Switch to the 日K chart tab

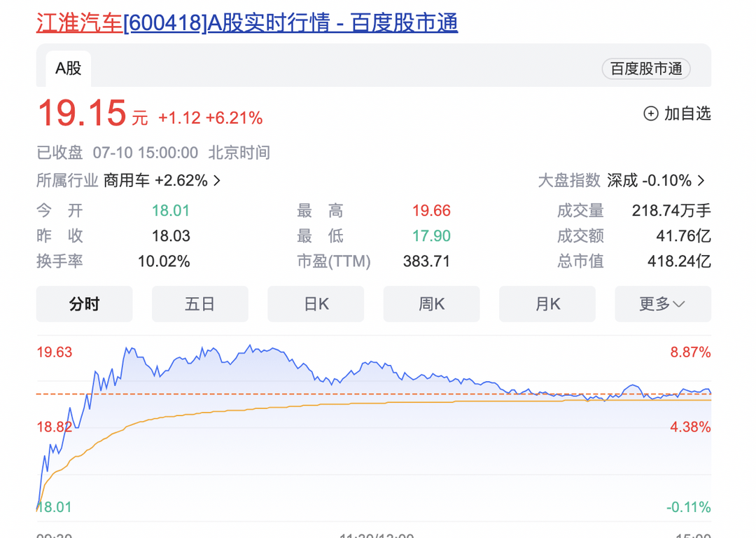tap(316, 304)
